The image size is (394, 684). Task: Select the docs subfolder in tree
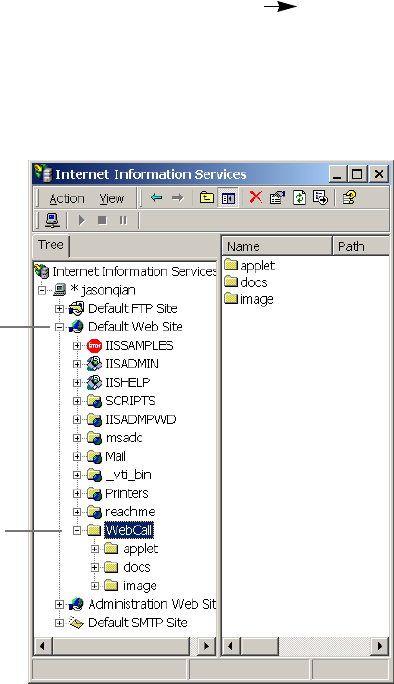click(137, 567)
